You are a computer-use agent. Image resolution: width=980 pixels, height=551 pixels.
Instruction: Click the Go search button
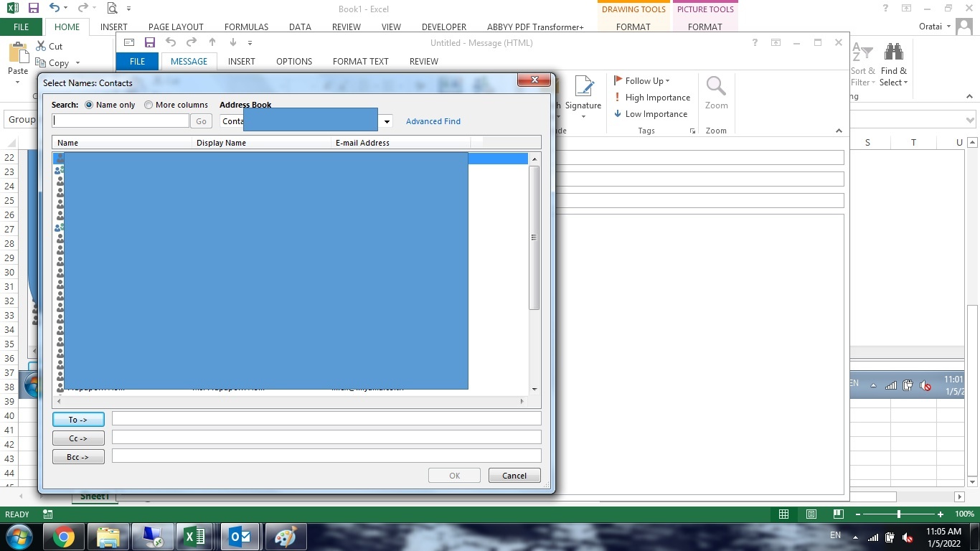click(202, 121)
